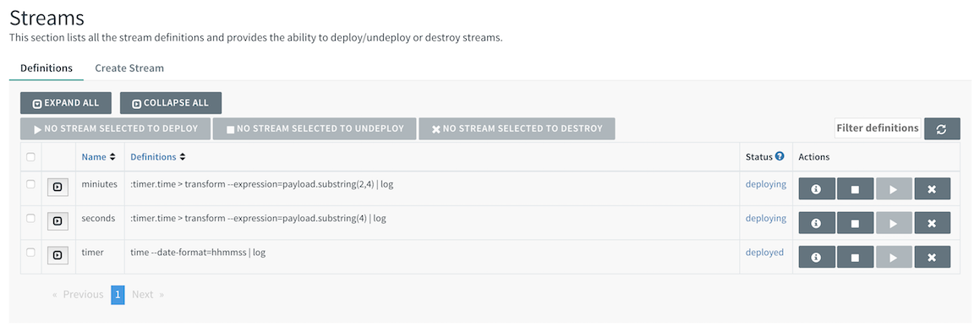Viewport: 980px width, 332px height.
Task: Open the Definitions tab
Action: pos(47,68)
